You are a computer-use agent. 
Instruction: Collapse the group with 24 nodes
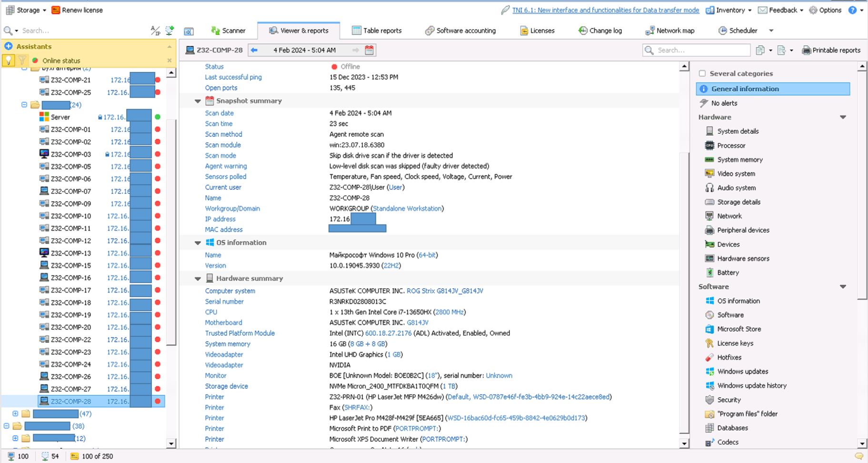click(24, 105)
